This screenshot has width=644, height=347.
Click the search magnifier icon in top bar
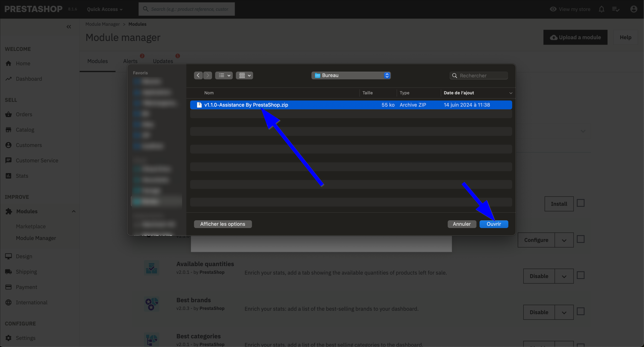tap(145, 9)
